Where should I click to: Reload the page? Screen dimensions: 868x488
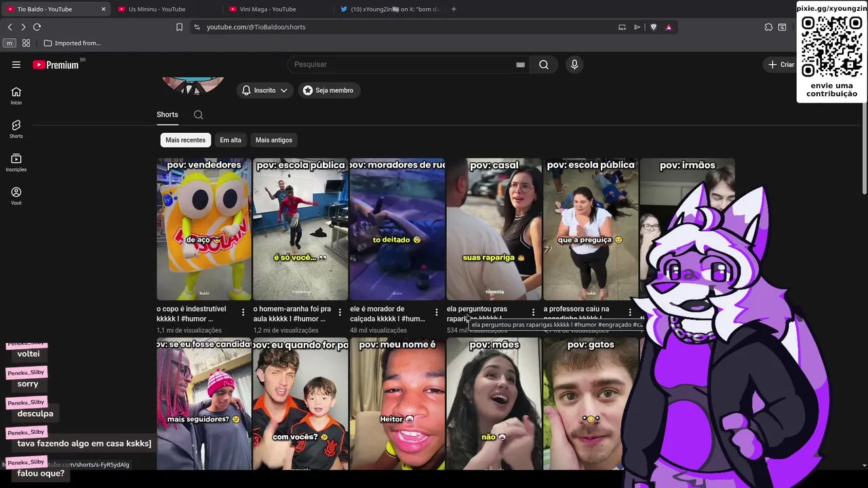(37, 27)
